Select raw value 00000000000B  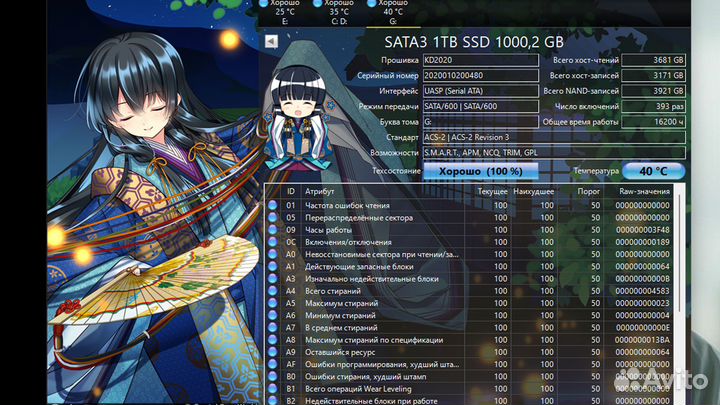[x=642, y=279]
